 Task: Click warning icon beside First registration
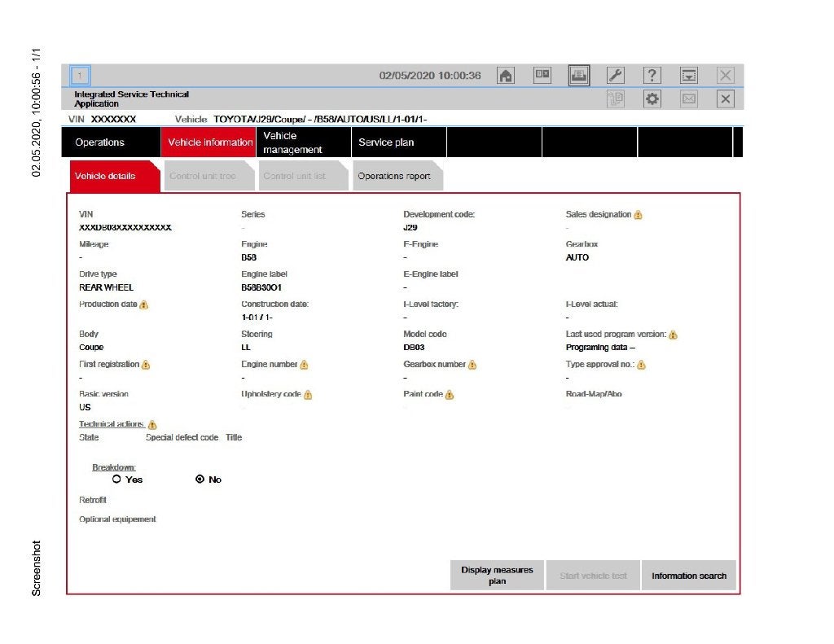pos(146,365)
